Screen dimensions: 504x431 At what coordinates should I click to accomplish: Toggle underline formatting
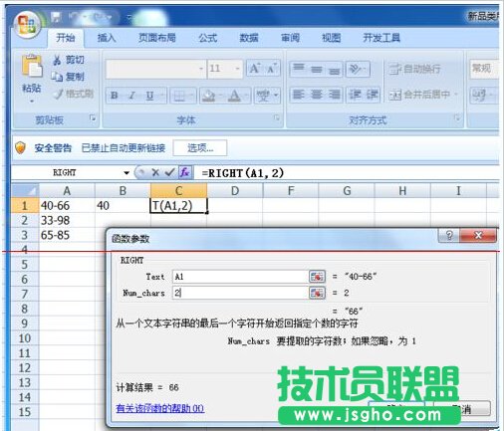(x=149, y=96)
